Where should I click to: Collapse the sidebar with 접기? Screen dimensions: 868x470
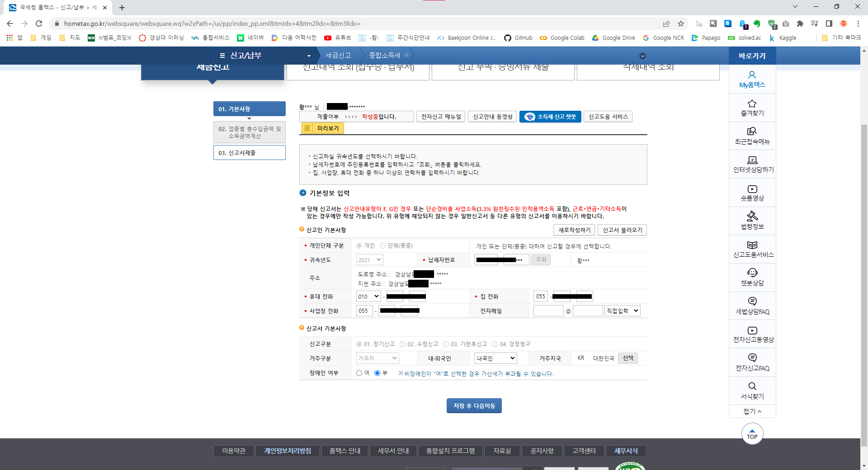point(752,411)
